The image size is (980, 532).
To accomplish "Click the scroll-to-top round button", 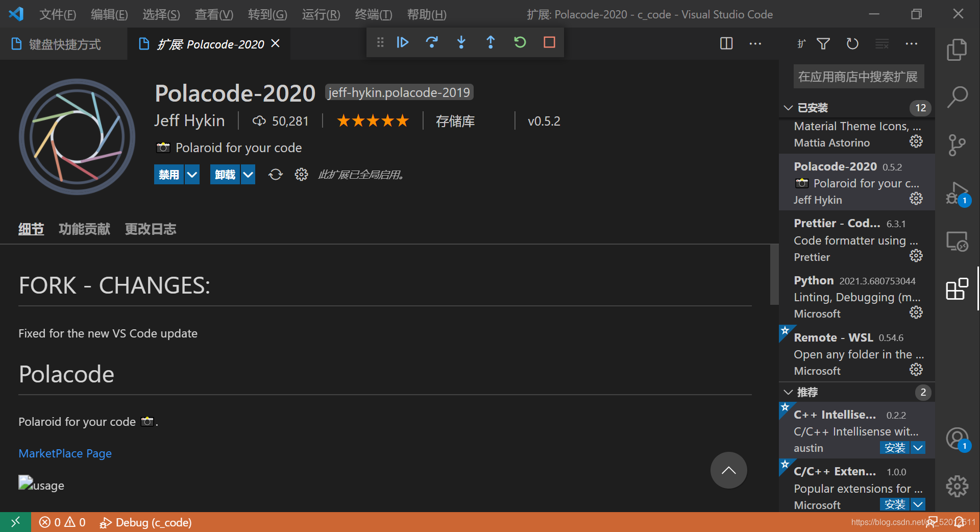I will 728,470.
